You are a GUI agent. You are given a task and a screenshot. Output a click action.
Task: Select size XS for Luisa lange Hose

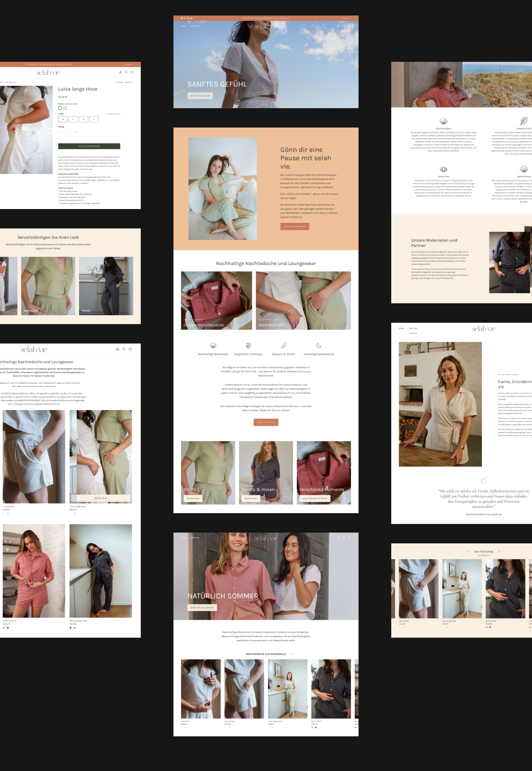click(x=63, y=119)
